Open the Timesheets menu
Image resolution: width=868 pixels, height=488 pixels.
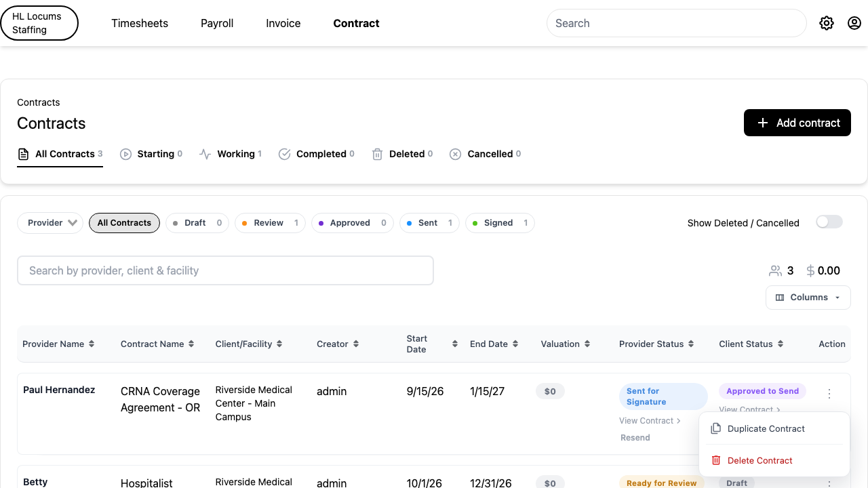[140, 23]
